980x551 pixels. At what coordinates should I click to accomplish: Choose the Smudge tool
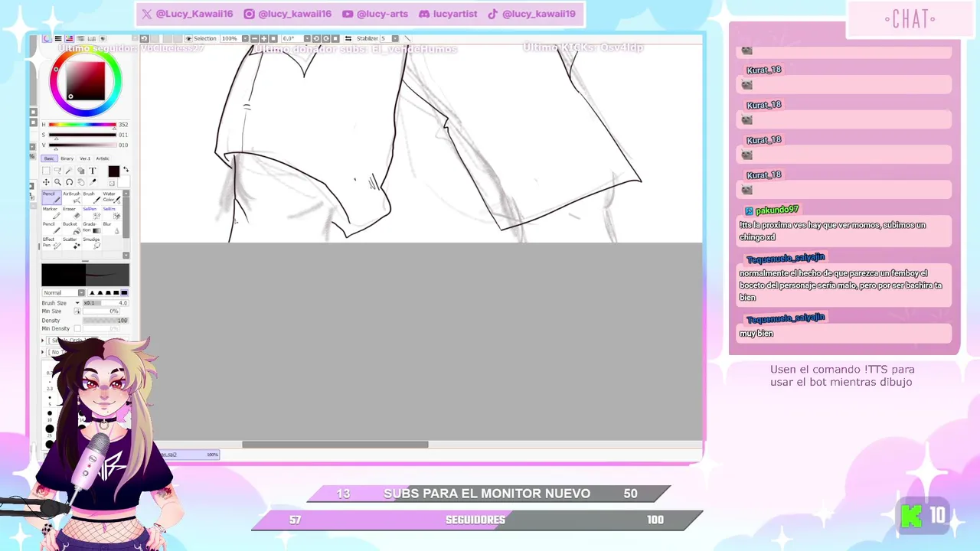[91, 243]
